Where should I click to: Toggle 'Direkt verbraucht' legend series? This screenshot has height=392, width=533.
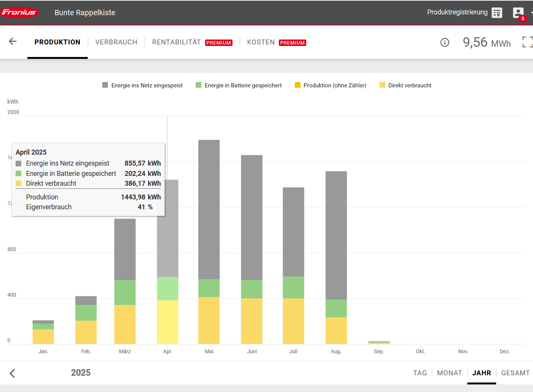pyautogui.click(x=410, y=85)
